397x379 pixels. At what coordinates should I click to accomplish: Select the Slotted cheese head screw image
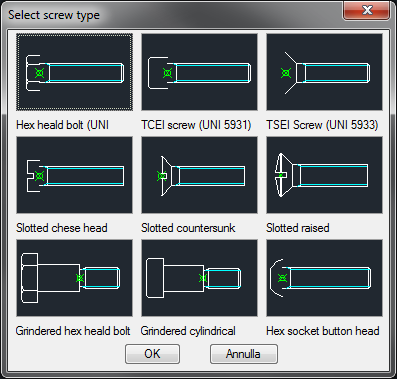pos(74,175)
